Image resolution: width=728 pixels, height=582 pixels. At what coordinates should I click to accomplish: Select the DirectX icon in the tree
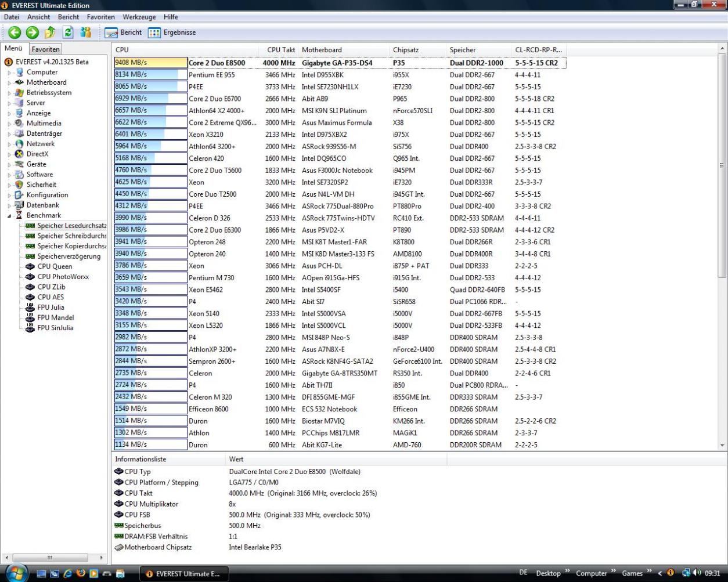point(20,154)
